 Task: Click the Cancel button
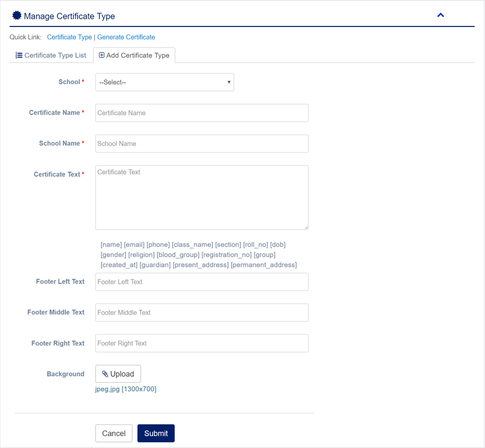point(114,433)
